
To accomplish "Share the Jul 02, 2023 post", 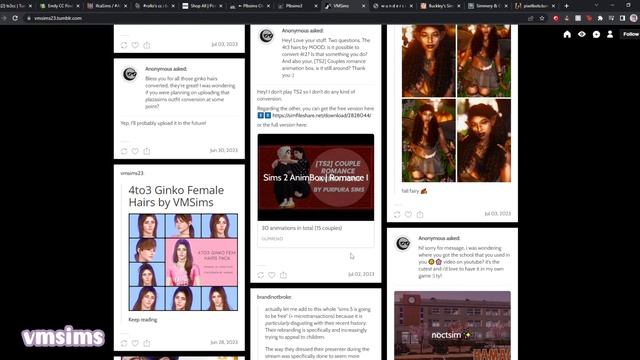I will [283, 276].
